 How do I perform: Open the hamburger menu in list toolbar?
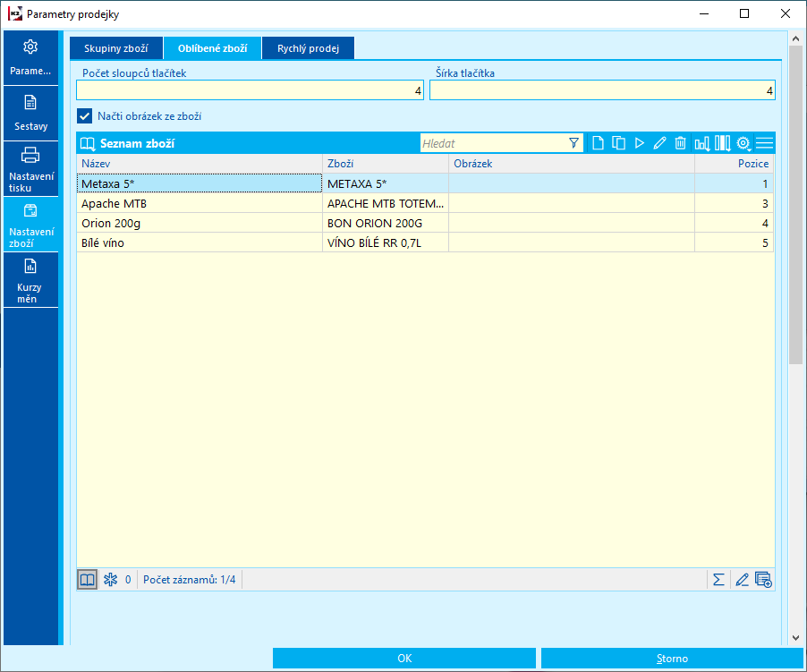[764, 143]
